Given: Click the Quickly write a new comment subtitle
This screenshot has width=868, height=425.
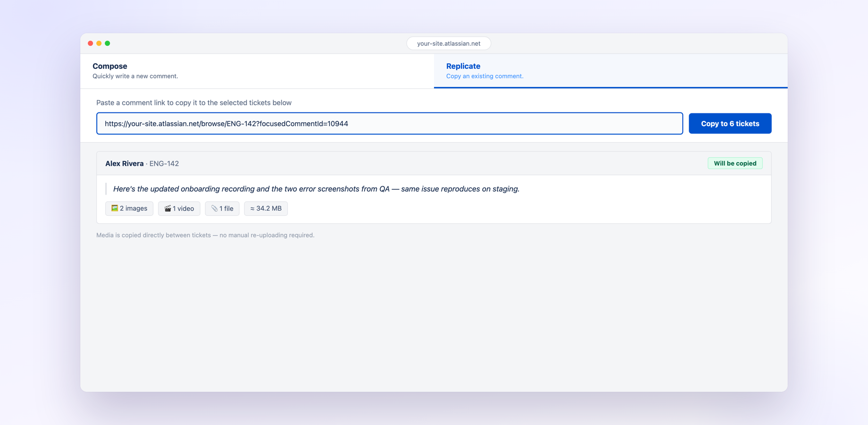Looking at the screenshot, I should 135,76.
